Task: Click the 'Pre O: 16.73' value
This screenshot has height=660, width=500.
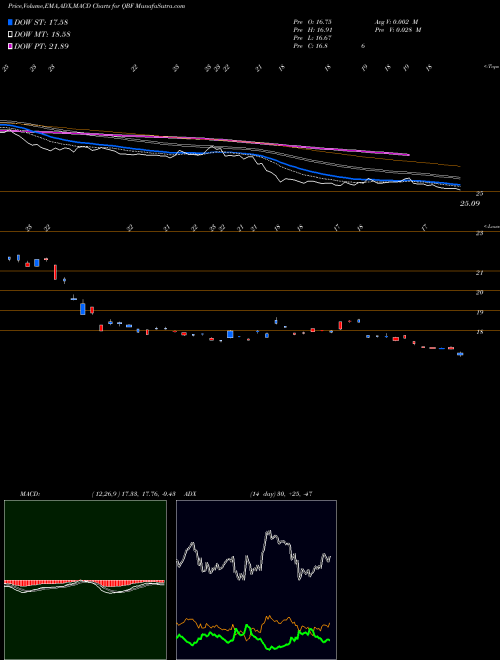Action: pos(313,22)
